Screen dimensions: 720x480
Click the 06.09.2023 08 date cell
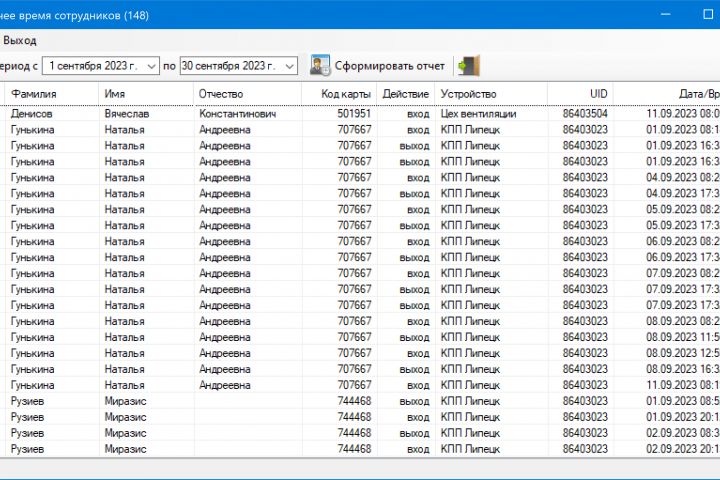click(x=683, y=241)
